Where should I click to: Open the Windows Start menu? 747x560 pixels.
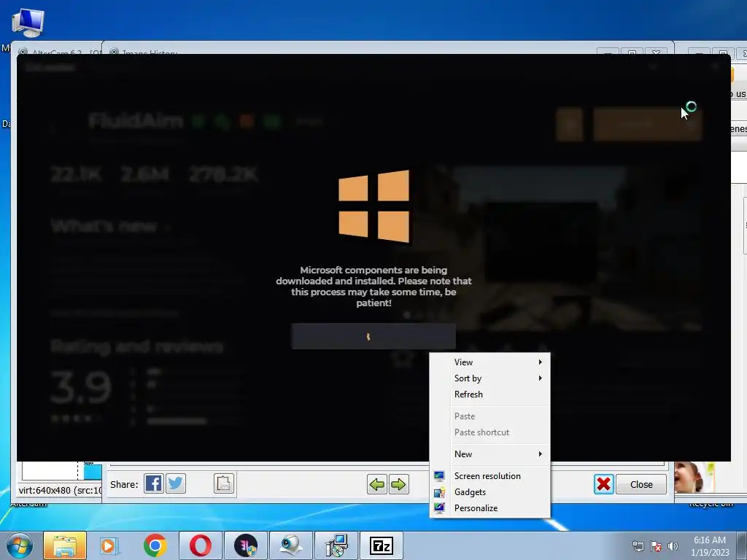pos(20,545)
